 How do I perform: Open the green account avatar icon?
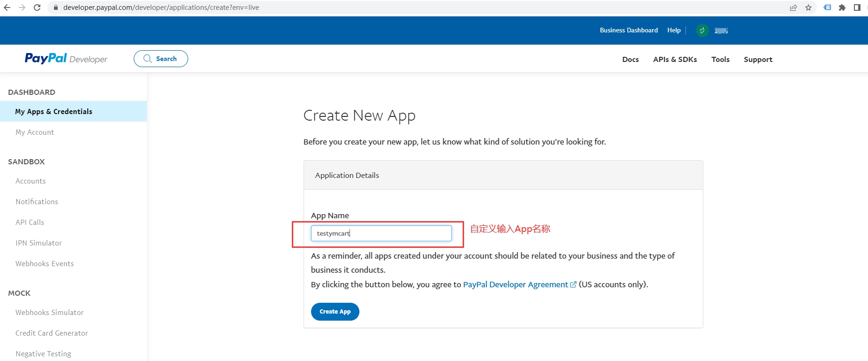coord(702,31)
